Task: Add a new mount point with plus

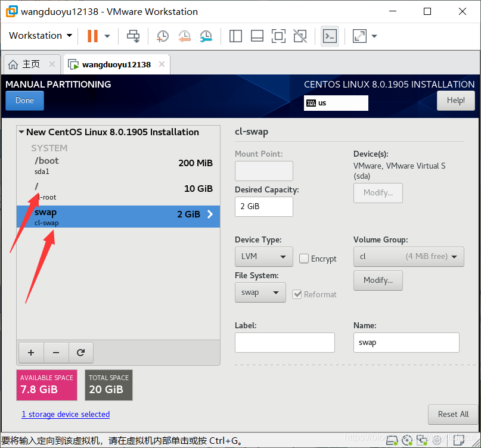Action: click(31, 353)
